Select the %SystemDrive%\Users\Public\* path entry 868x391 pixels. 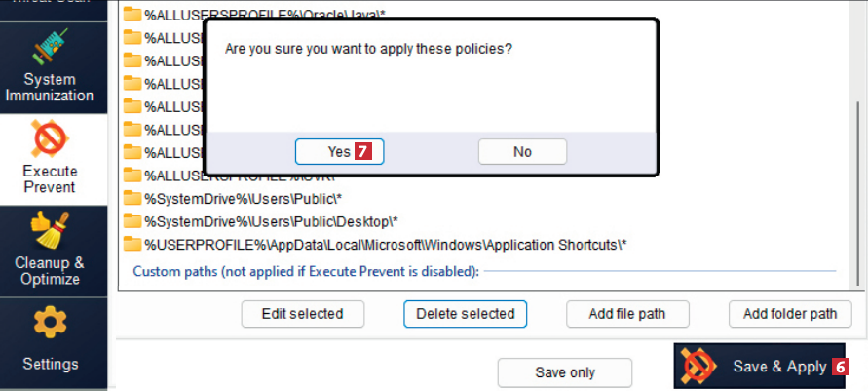click(x=243, y=198)
